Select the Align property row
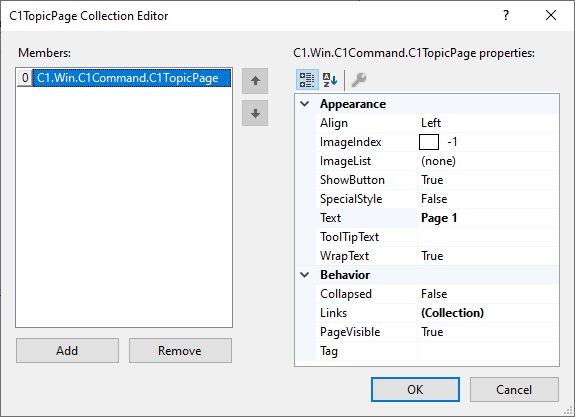The image size is (575, 417). [x=437, y=123]
